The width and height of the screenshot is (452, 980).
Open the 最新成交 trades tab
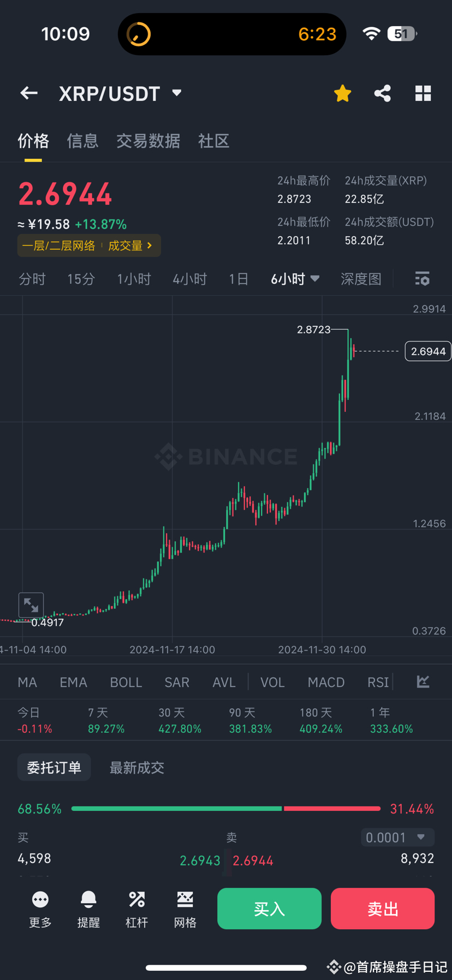(136, 767)
